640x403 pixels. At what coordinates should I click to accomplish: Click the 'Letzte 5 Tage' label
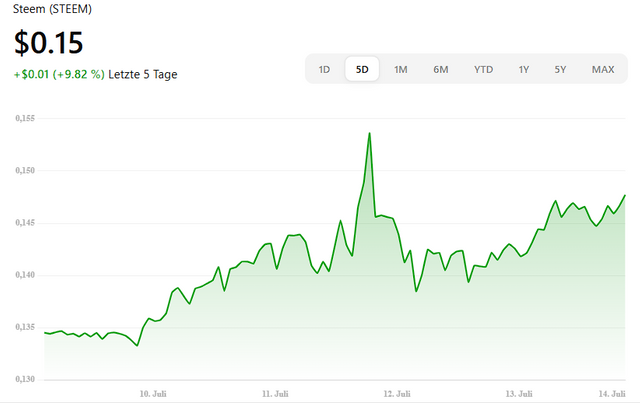click(x=143, y=74)
